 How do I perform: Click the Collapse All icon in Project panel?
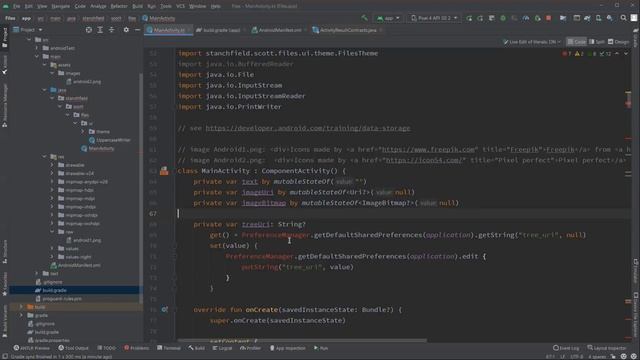click(x=111, y=30)
